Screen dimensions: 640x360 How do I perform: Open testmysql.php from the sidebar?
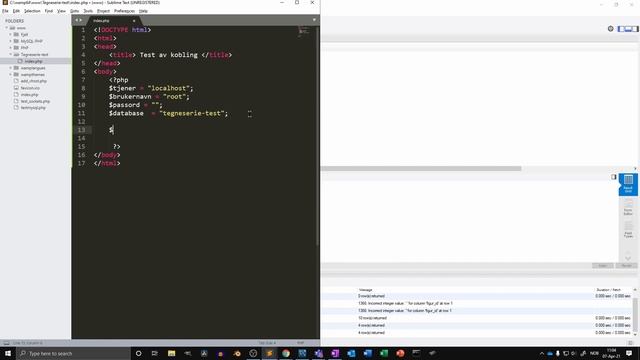tap(33, 108)
